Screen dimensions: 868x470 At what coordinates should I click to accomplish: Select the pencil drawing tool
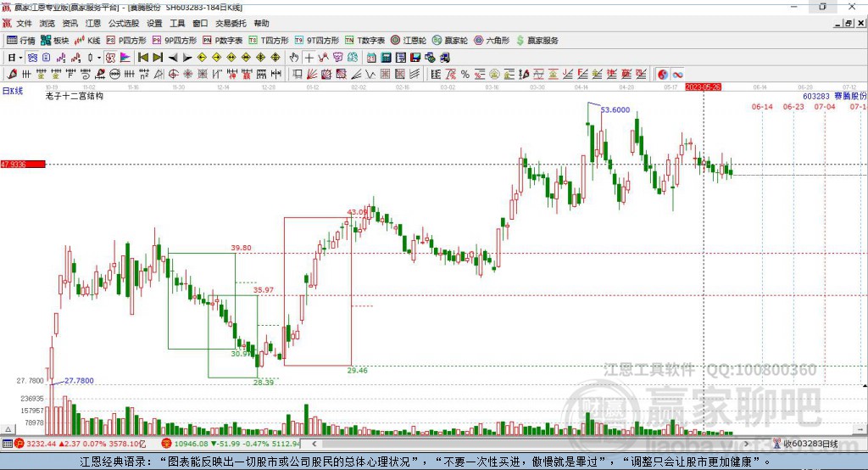pyautogui.click(x=12, y=75)
